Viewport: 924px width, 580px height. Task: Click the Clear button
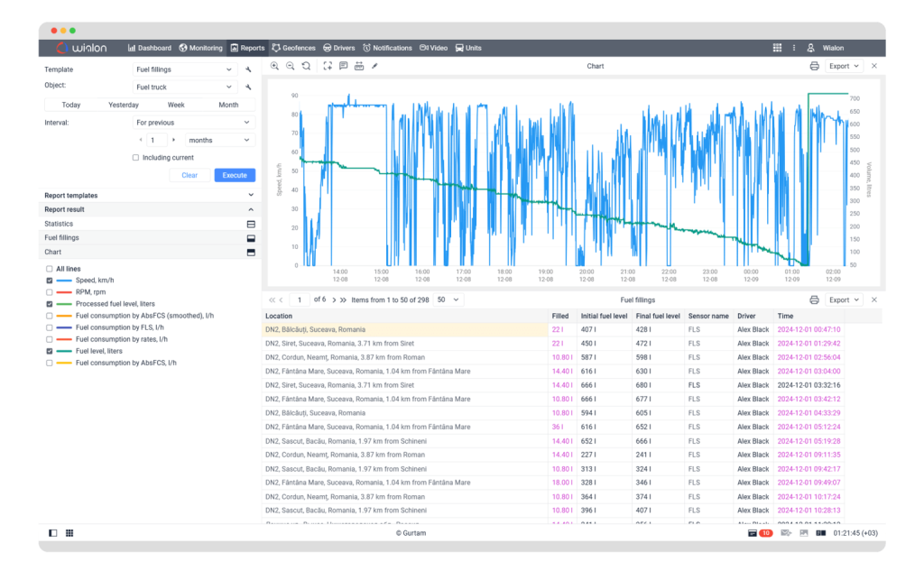[189, 176]
